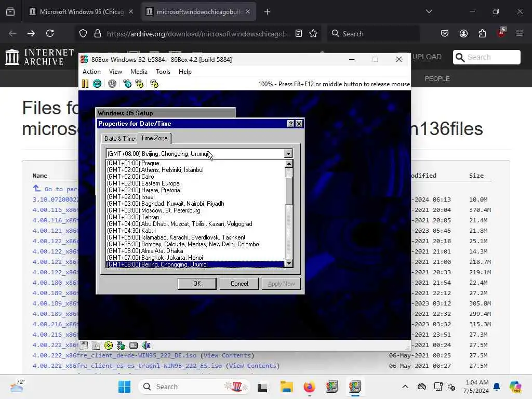Click OK in the Date/Time properties dialog
The height and width of the screenshot is (399, 532).
(197, 284)
